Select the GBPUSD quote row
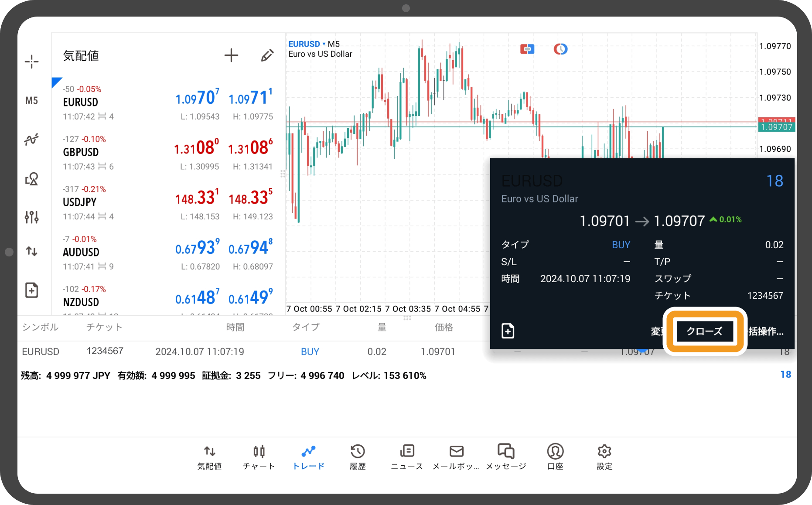Image resolution: width=812 pixels, height=505 pixels. pyautogui.click(x=168, y=152)
